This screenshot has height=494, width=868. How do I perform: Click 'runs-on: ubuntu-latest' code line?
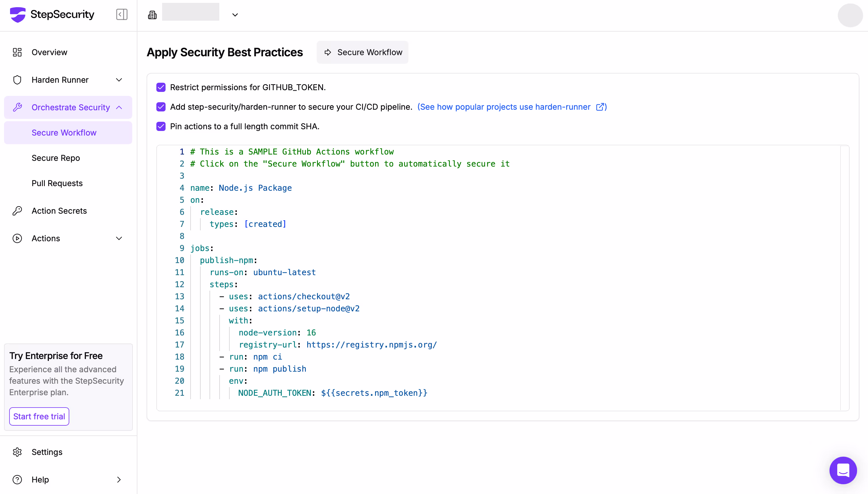[263, 272]
